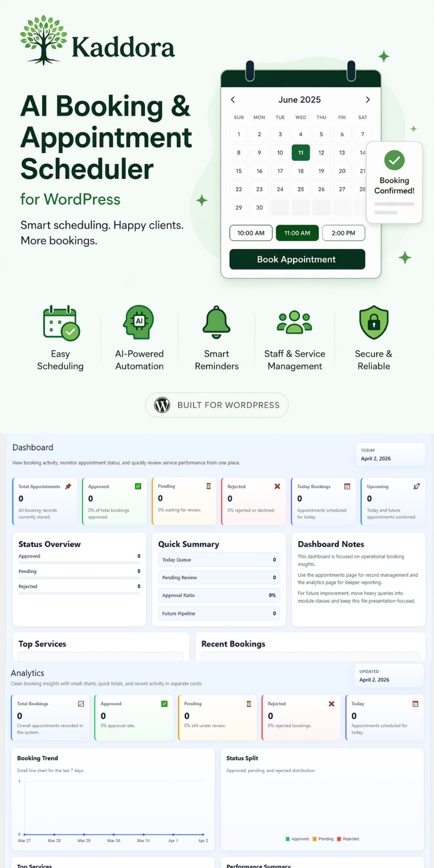Click the Mar 27 point on Booking Trend
This screenshot has height=868, width=434.
(24, 834)
